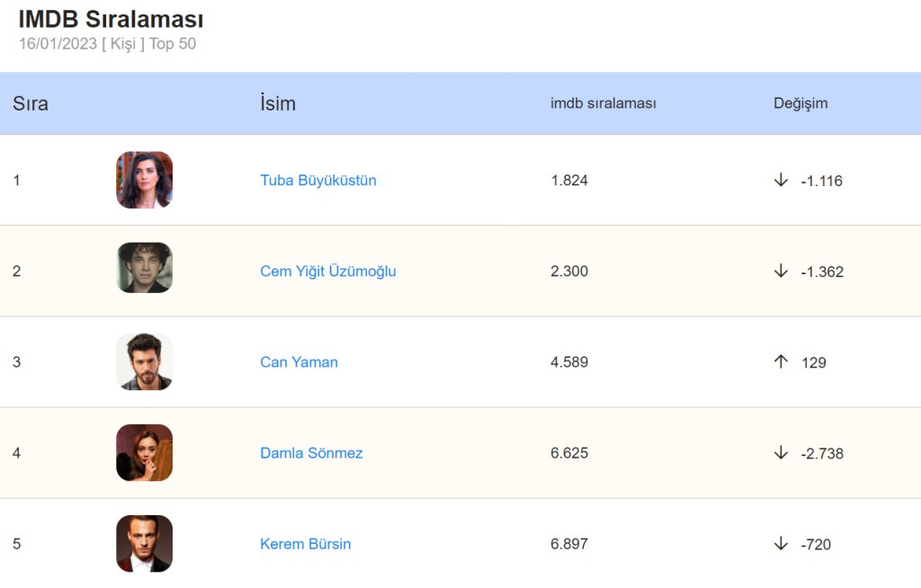Open Cem Yiğit Üzümoğlu's profile photo
This screenshot has width=921, height=588.
(144, 268)
